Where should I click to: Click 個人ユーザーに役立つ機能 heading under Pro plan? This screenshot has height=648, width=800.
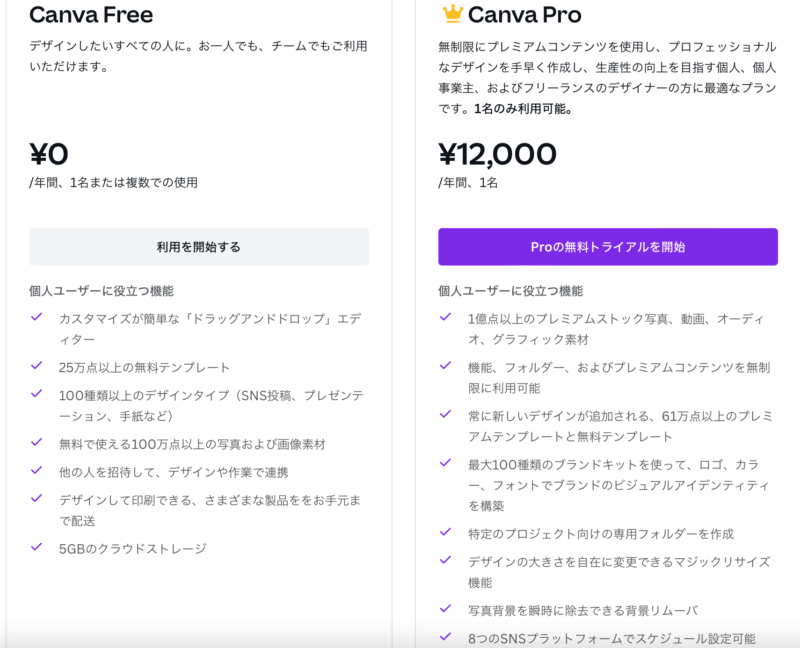[x=510, y=291]
